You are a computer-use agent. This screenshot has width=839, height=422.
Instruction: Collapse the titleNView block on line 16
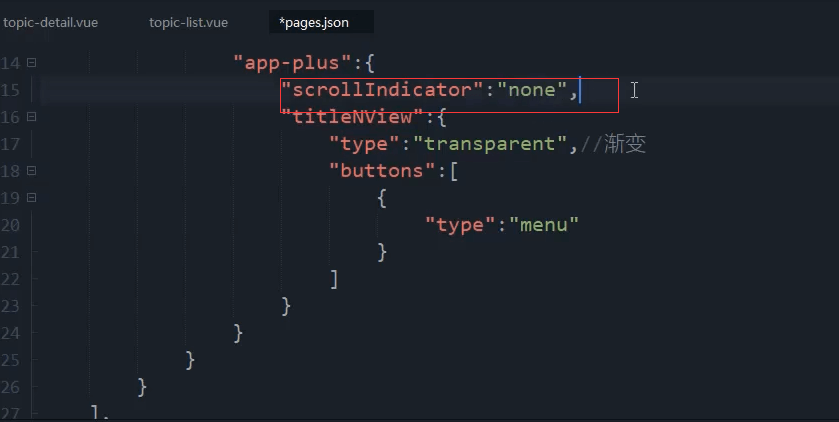32,117
